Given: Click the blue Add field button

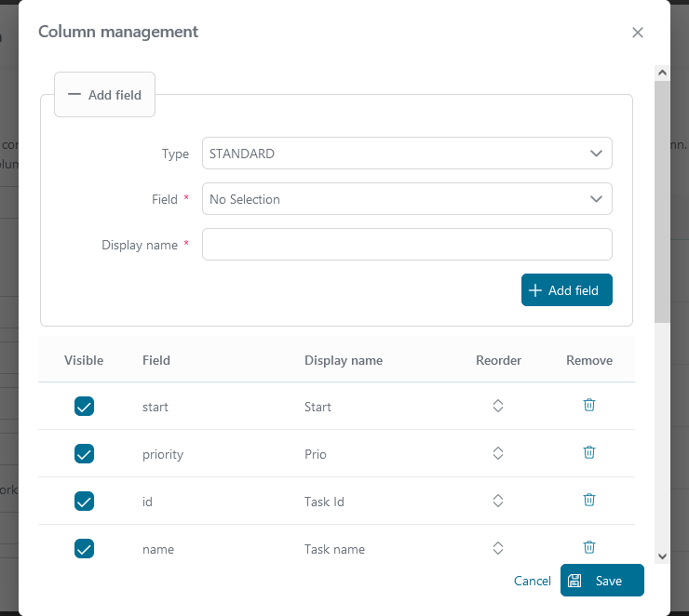Looking at the screenshot, I should pos(566,290).
